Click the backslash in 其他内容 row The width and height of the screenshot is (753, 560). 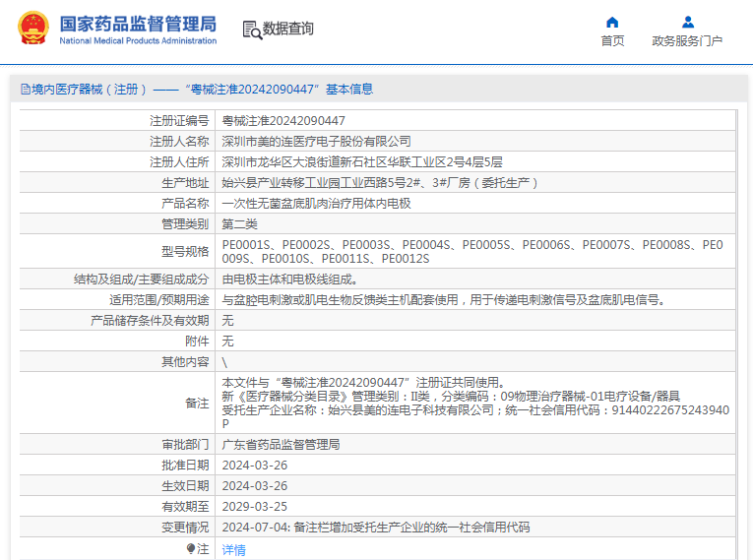[x=224, y=362]
